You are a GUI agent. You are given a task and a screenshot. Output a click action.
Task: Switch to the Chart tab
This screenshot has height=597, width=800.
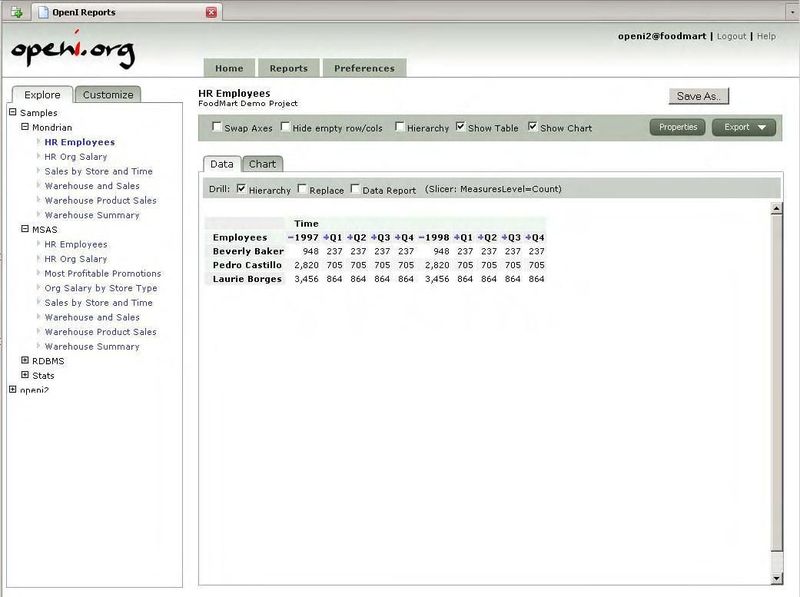click(x=262, y=164)
